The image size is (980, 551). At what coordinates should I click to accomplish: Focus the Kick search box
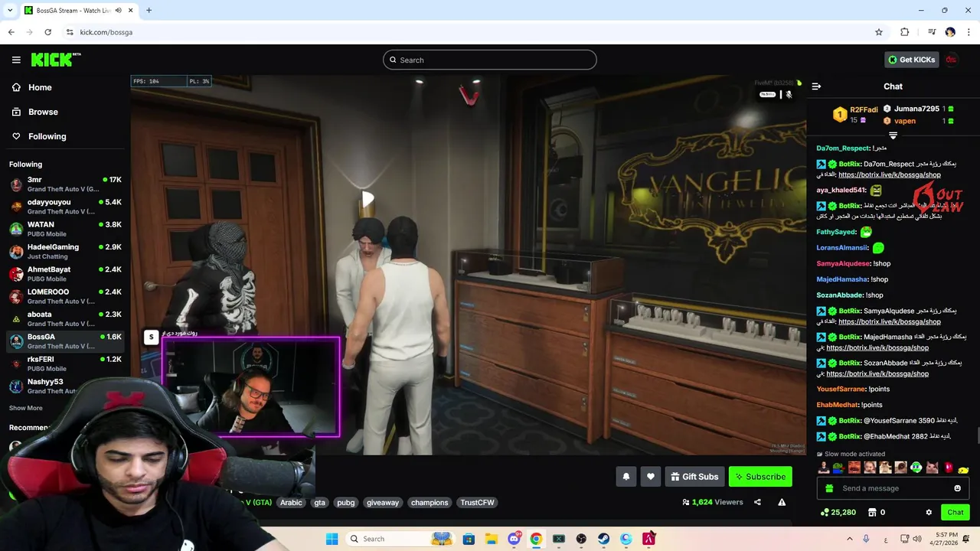[x=490, y=60]
